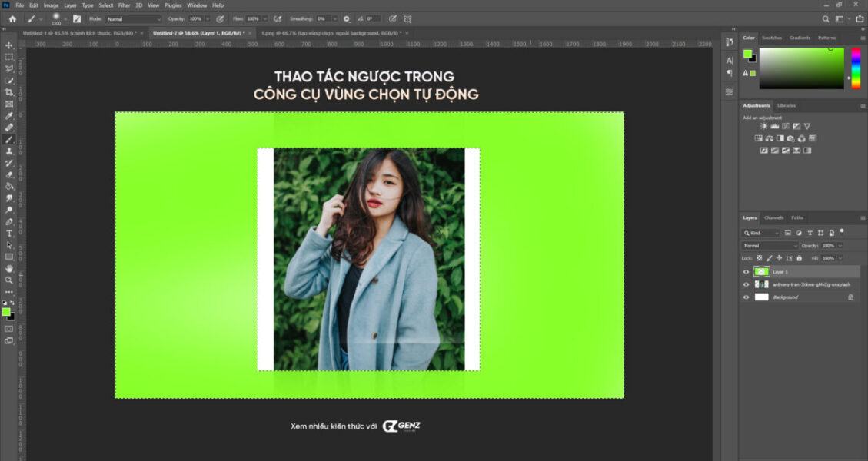Screen dimensions: 868x461
Task: Select the Horizontal Type tool
Action: (9, 233)
